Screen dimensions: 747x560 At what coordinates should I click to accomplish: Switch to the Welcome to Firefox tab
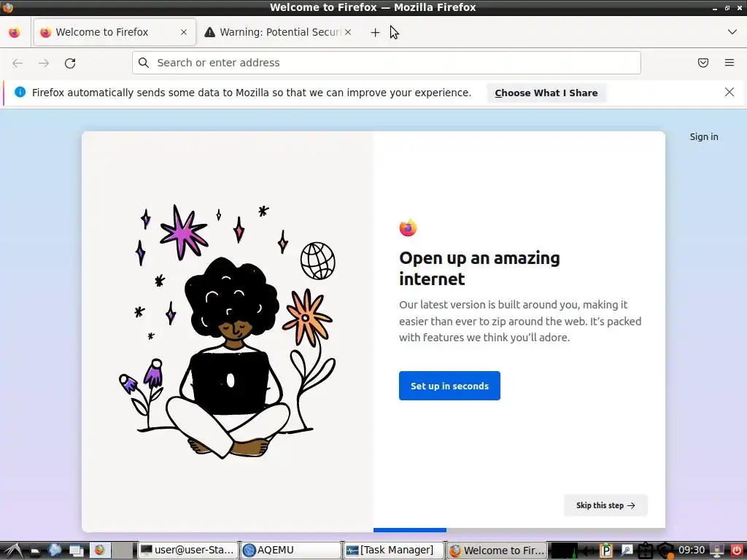[115, 32]
